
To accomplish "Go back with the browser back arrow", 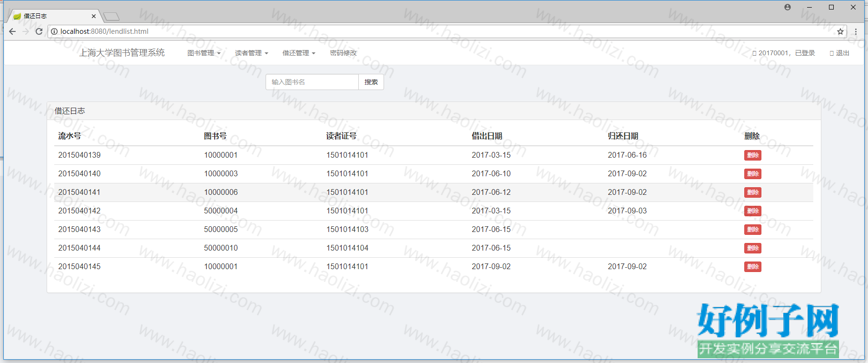I will [x=12, y=31].
